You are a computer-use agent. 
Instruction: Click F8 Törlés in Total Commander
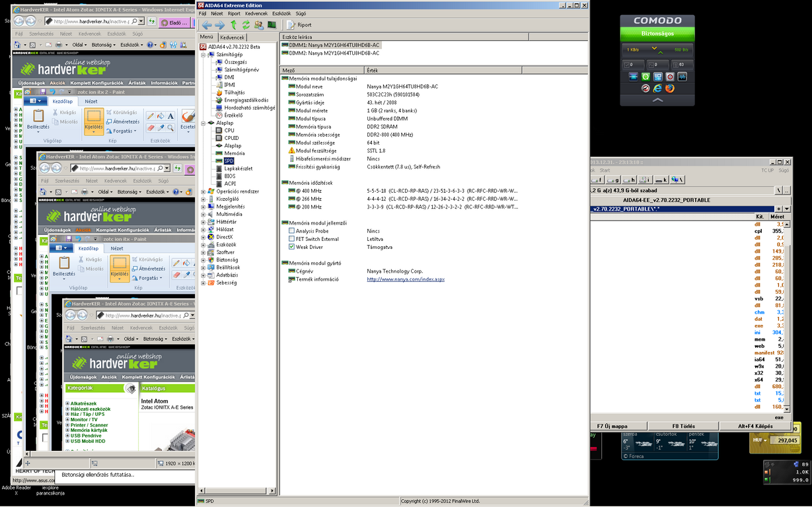[x=684, y=426]
